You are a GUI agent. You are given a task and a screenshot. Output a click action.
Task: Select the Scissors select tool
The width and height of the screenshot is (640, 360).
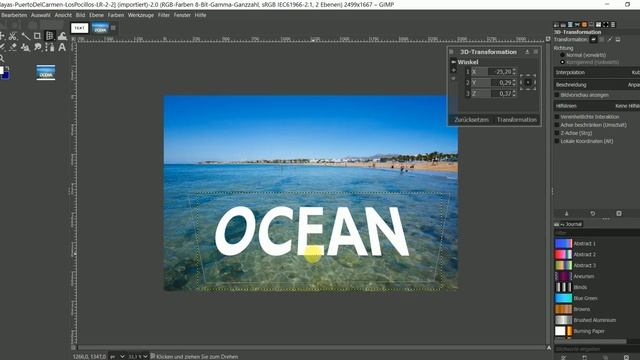[x=13, y=36]
